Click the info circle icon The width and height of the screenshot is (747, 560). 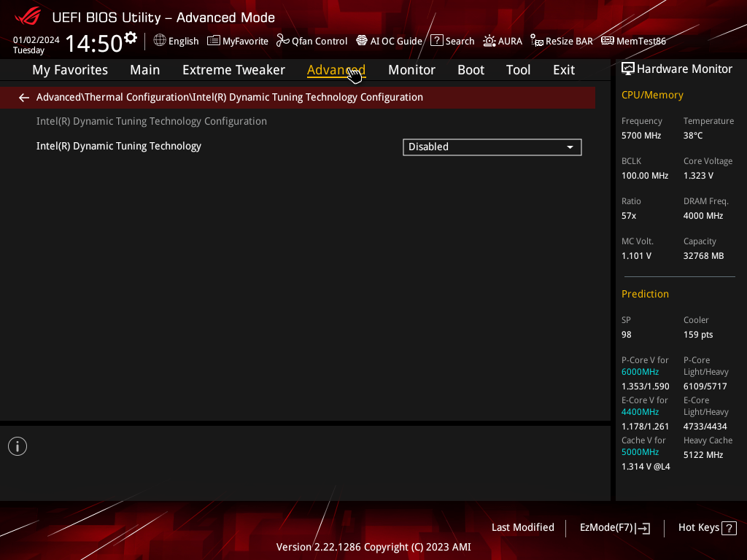18,446
